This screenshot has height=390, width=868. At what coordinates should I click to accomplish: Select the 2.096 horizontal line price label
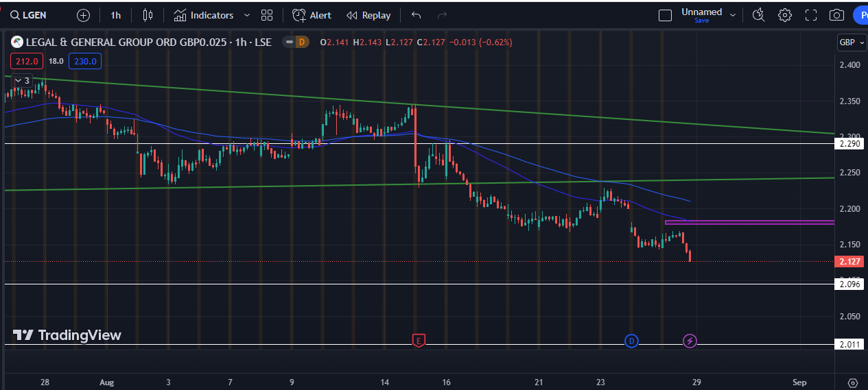coord(848,284)
